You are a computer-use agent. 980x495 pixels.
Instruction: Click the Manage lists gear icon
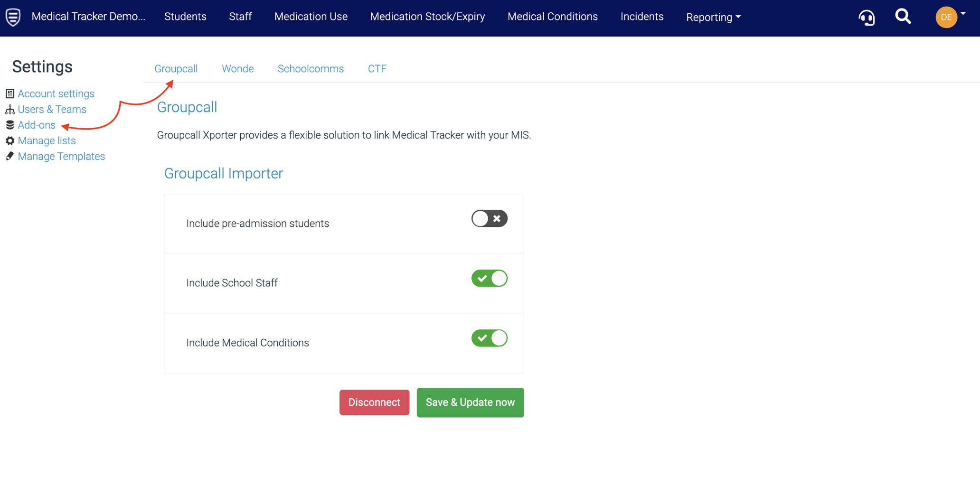[x=10, y=140]
